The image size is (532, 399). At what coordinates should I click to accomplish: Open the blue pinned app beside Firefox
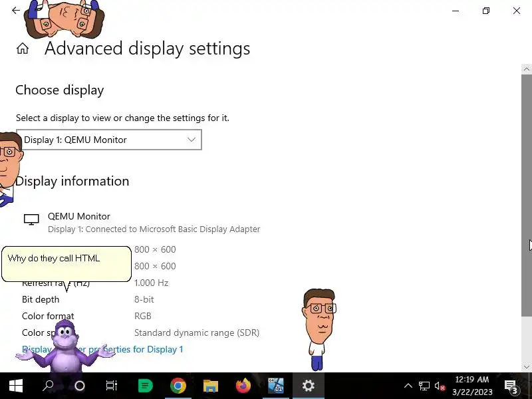[x=275, y=386]
